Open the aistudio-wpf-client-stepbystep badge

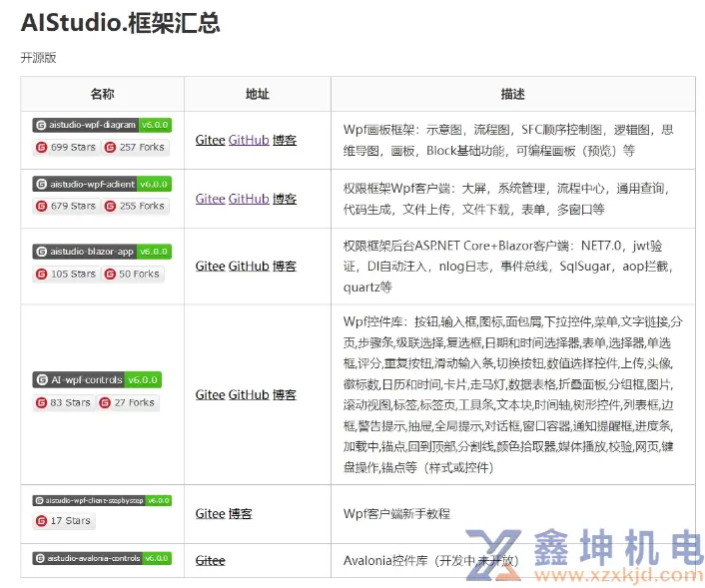[102, 500]
